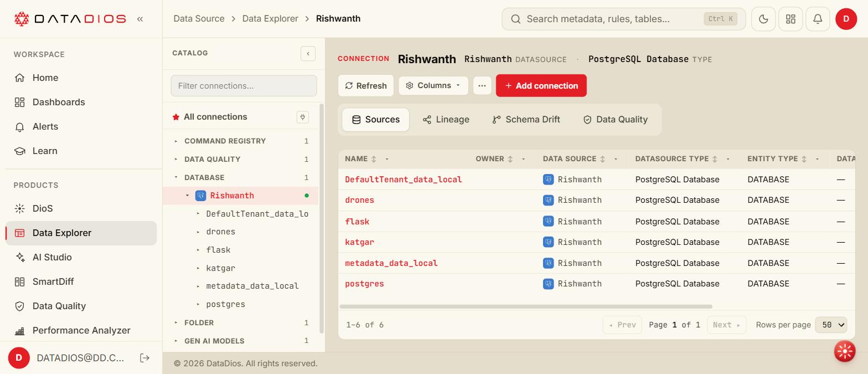Expand COMMAND REGISTRY group
Screen dimensions: 868x374
[176, 141]
